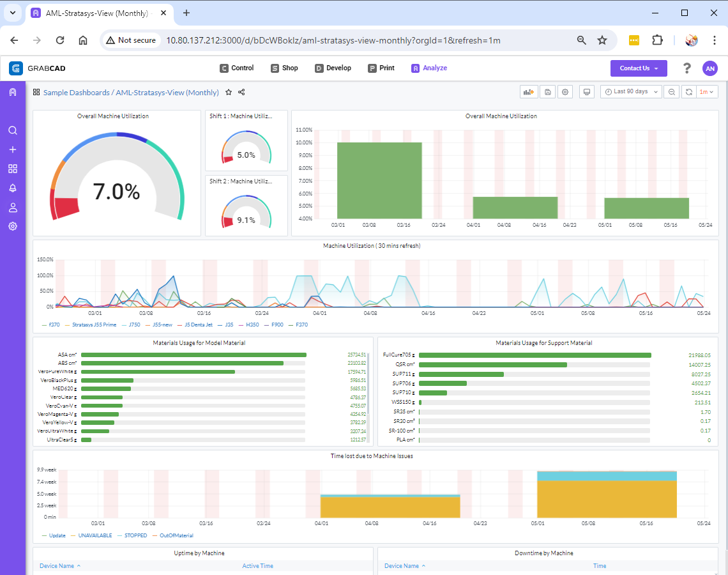Viewport: 728px width, 575px height.
Task: Click the Analyze home icon in sidebar
Action: point(13,92)
